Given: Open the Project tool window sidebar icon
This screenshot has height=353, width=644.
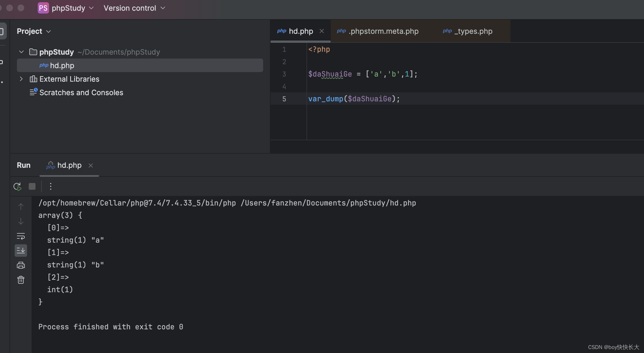Looking at the screenshot, I should point(2,31).
